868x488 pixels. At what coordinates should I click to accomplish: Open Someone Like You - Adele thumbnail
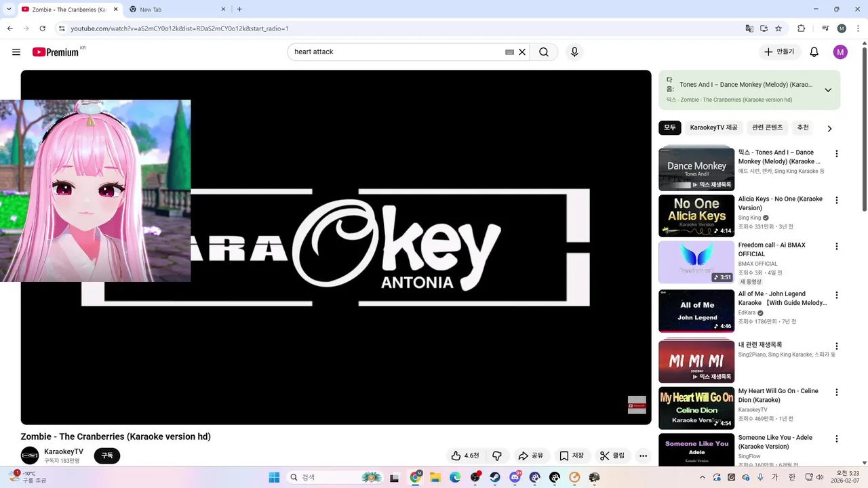696,450
